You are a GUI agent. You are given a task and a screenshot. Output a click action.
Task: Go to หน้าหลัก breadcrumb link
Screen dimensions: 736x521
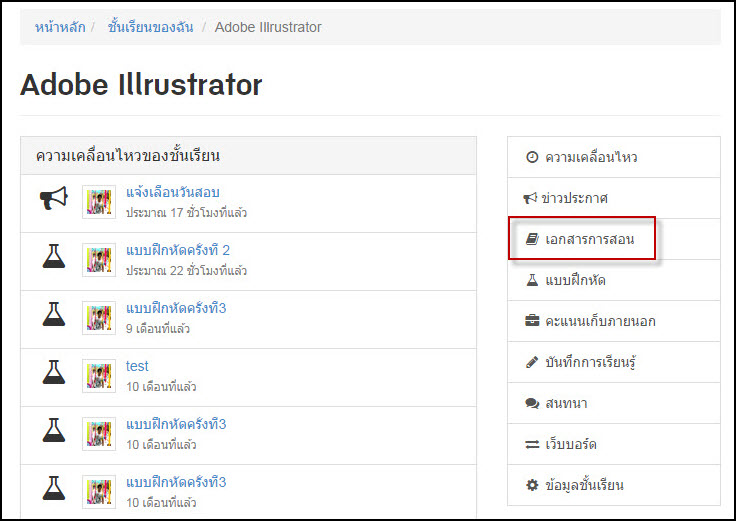click(x=60, y=27)
